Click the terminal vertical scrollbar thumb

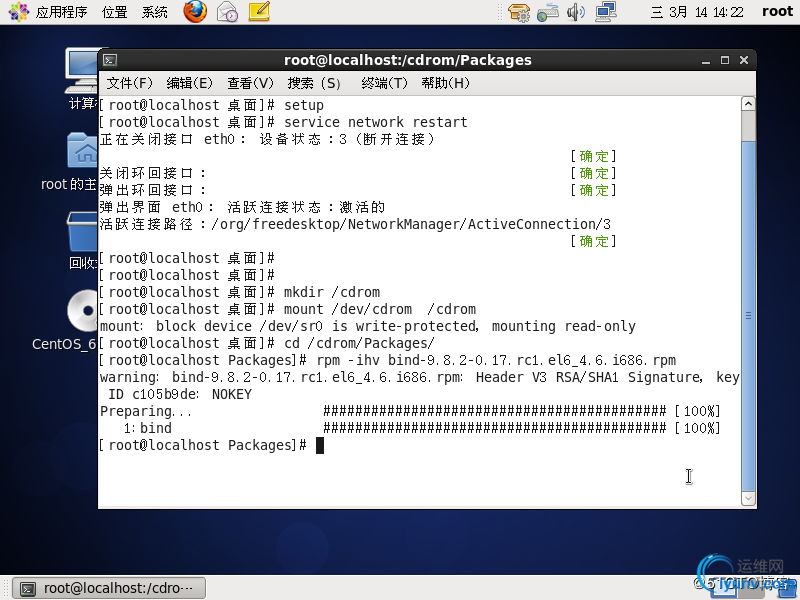pyautogui.click(x=748, y=316)
